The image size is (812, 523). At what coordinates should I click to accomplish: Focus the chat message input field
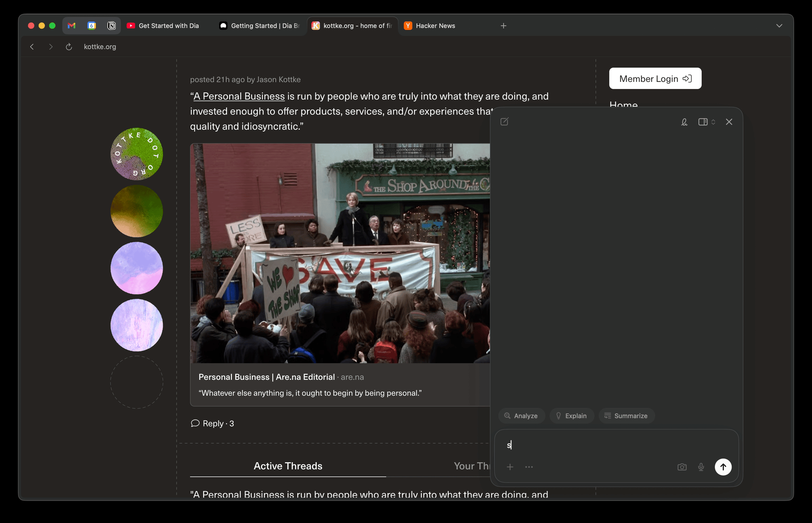pos(616,445)
